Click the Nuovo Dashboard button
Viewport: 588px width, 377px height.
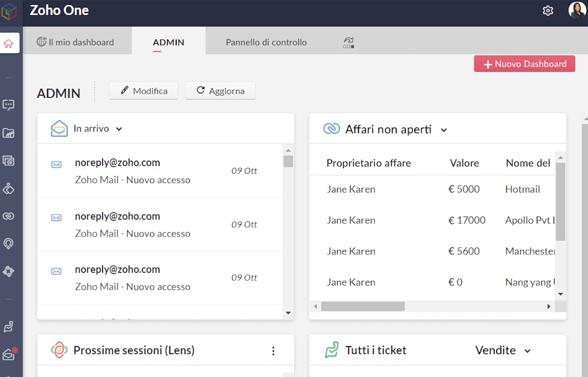pyautogui.click(x=524, y=64)
